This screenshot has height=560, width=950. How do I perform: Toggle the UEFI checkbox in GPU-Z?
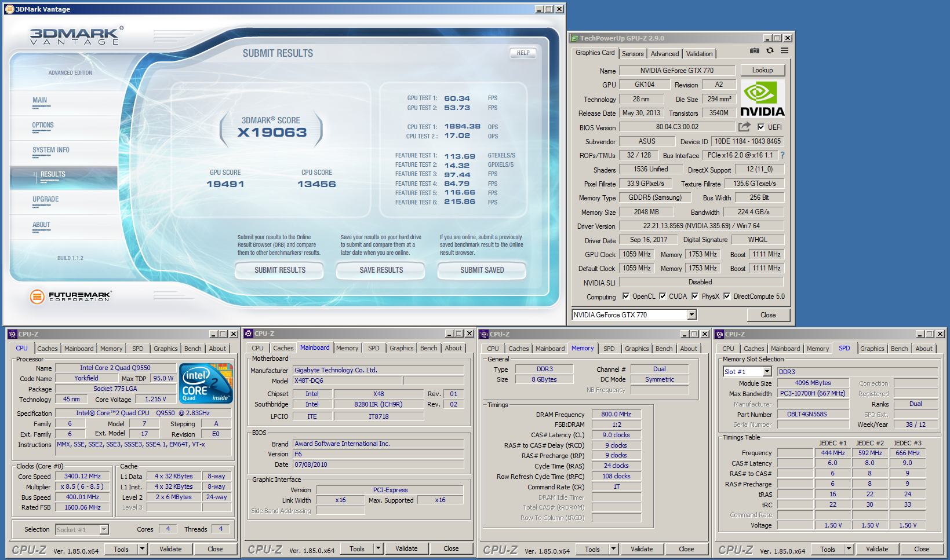[x=761, y=127]
